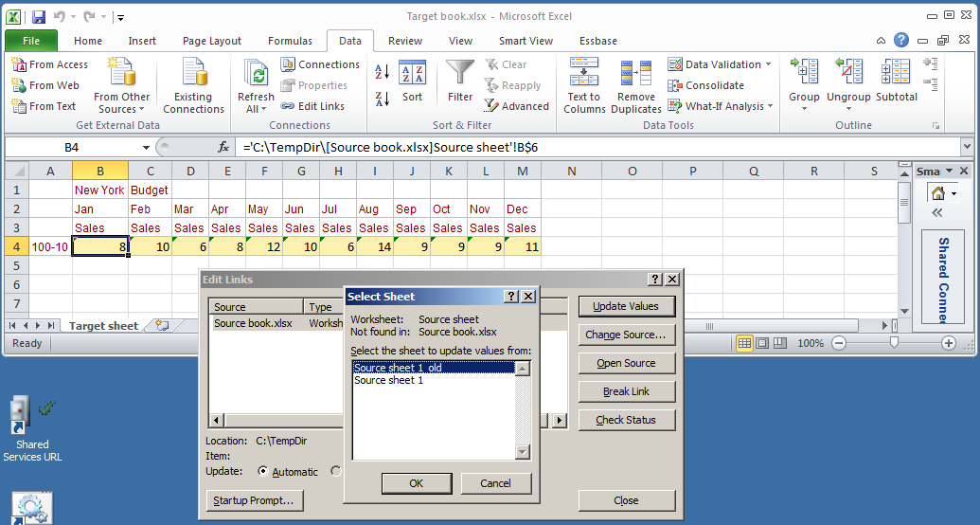Click the Select Sheet help button

[512, 297]
